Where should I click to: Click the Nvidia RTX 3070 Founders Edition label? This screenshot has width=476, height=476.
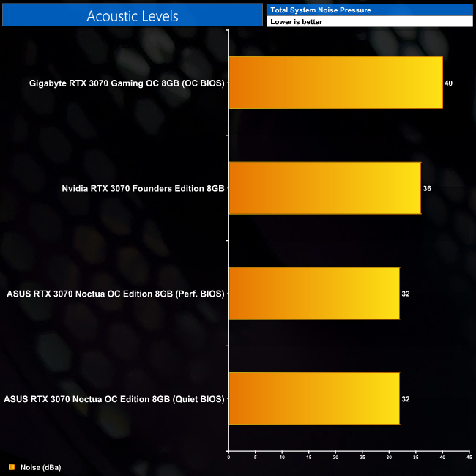click(x=143, y=188)
